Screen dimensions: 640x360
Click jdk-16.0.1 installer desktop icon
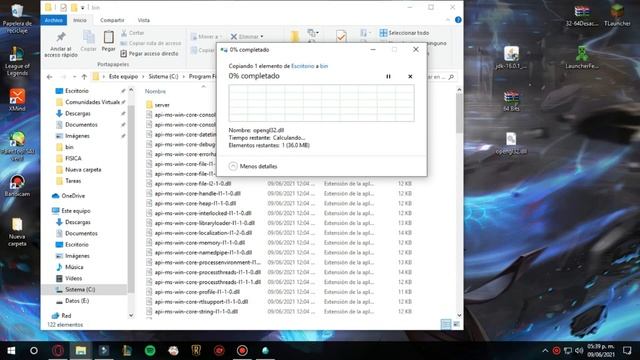point(512,57)
